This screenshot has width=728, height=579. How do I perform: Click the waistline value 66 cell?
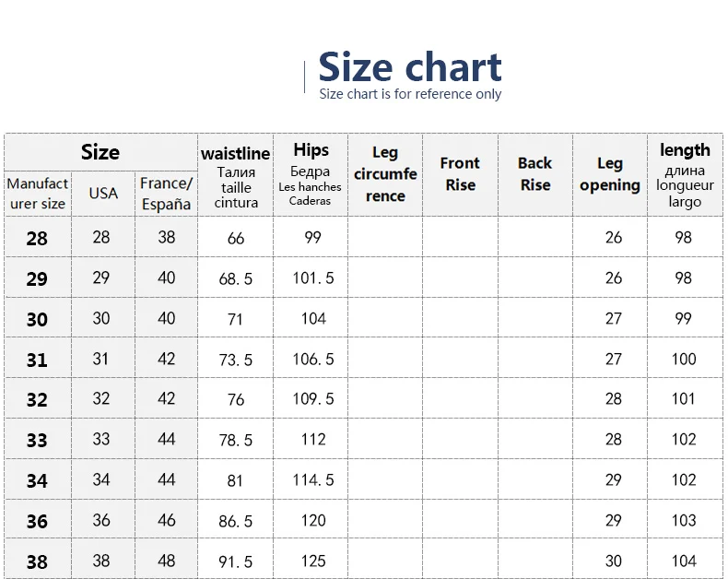point(236,238)
